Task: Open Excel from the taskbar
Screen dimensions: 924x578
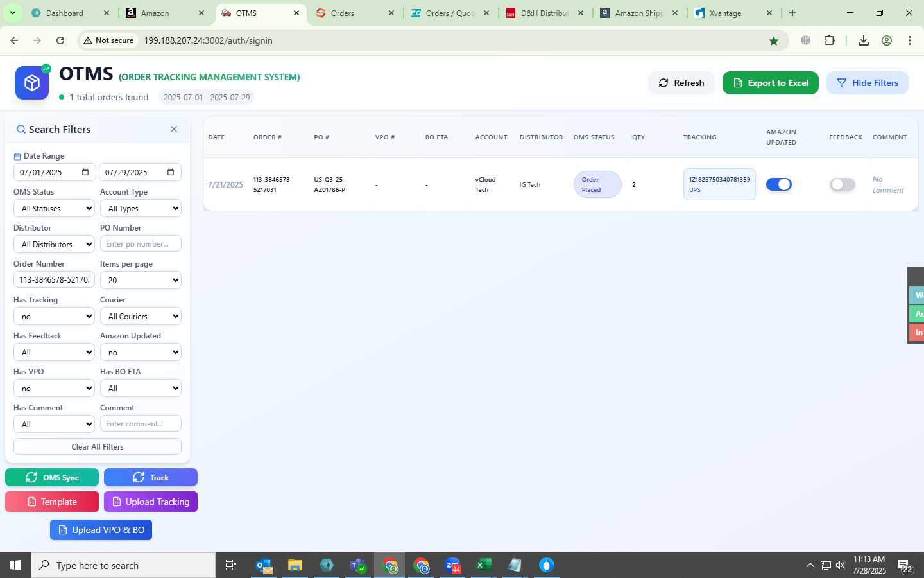Action: 483,565
